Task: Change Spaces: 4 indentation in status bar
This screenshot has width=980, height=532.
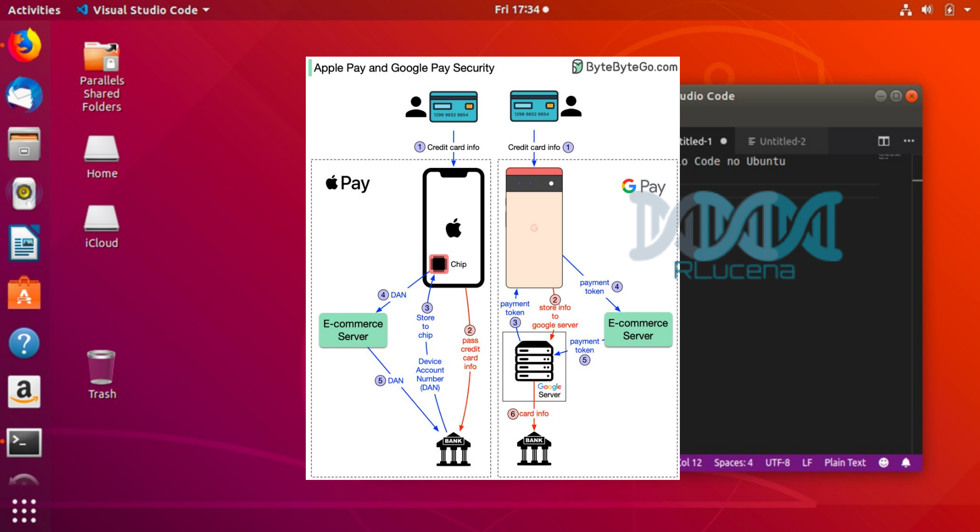Action: coord(733,463)
